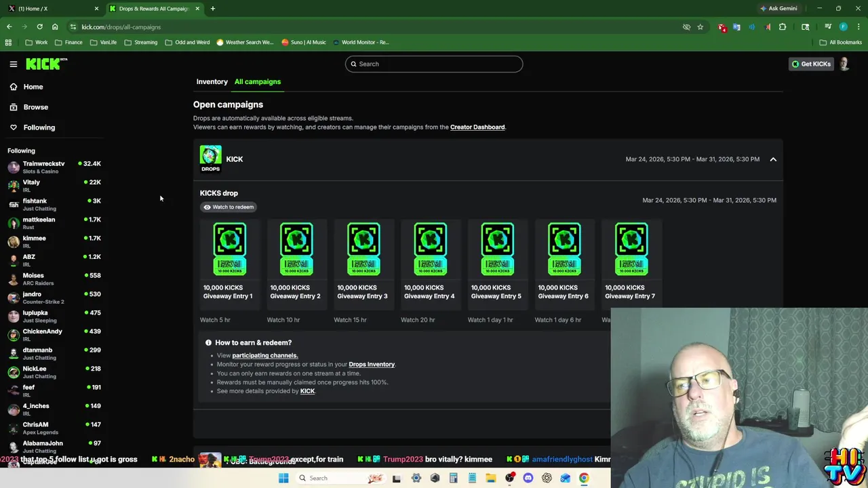Screen dimensions: 868x488
Task: Select Giveaway Entry 1 drop image
Action: 230,249
